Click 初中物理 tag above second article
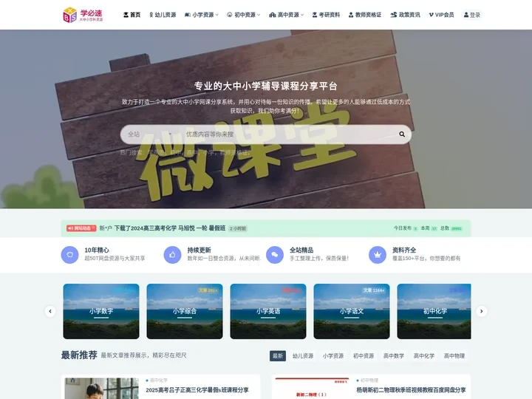 [369, 381]
